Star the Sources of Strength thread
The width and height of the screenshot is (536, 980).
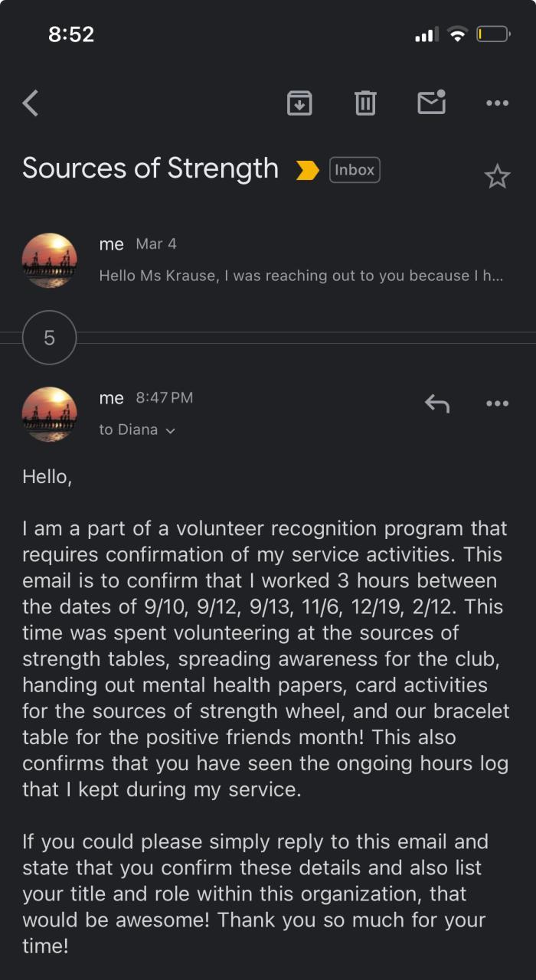pos(497,177)
